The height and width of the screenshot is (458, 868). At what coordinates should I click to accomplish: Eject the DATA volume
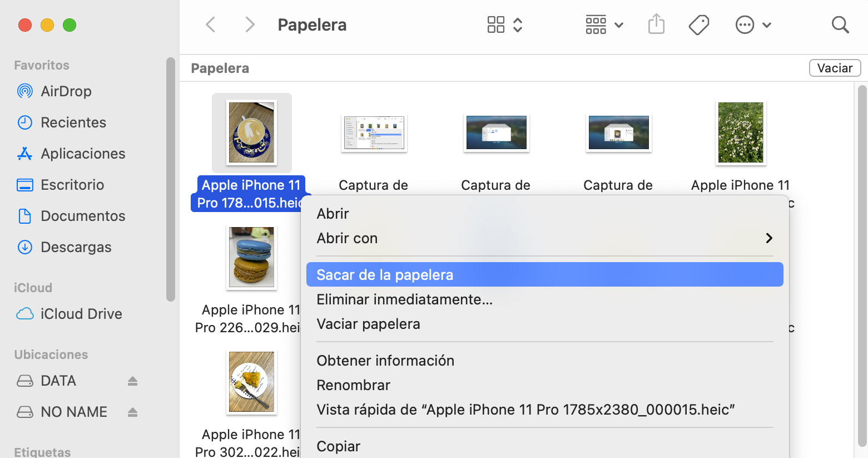pos(132,381)
